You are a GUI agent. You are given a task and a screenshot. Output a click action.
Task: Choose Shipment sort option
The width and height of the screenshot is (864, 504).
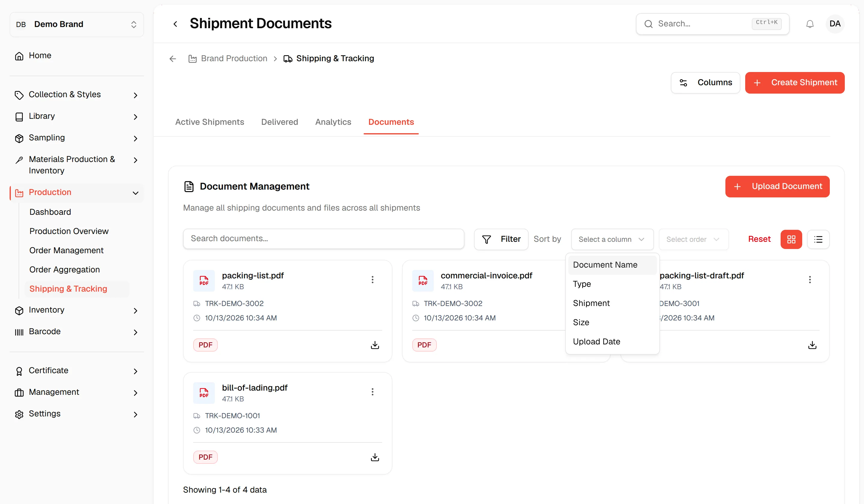click(612, 303)
